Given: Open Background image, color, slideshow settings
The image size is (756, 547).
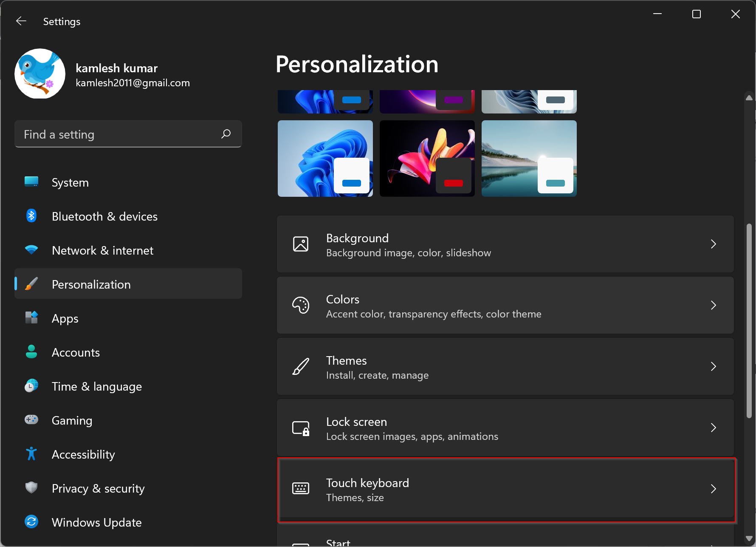Looking at the screenshot, I should pyautogui.click(x=505, y=244).
